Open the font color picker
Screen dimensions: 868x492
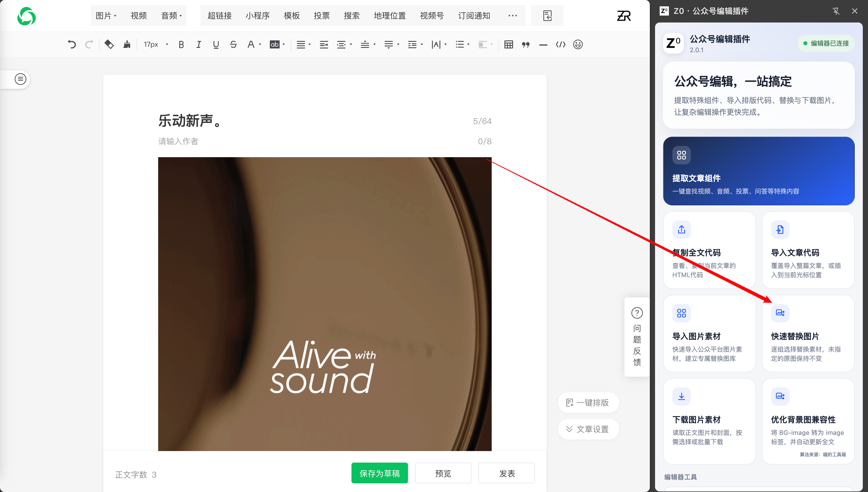(x=254, y=44)
